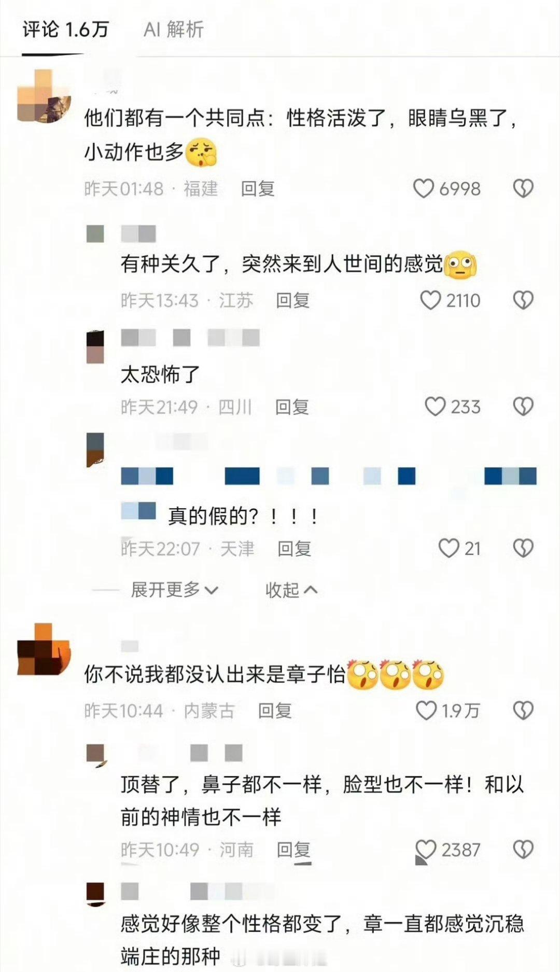Open avatar of the first commenter

[x=44, y=96]
